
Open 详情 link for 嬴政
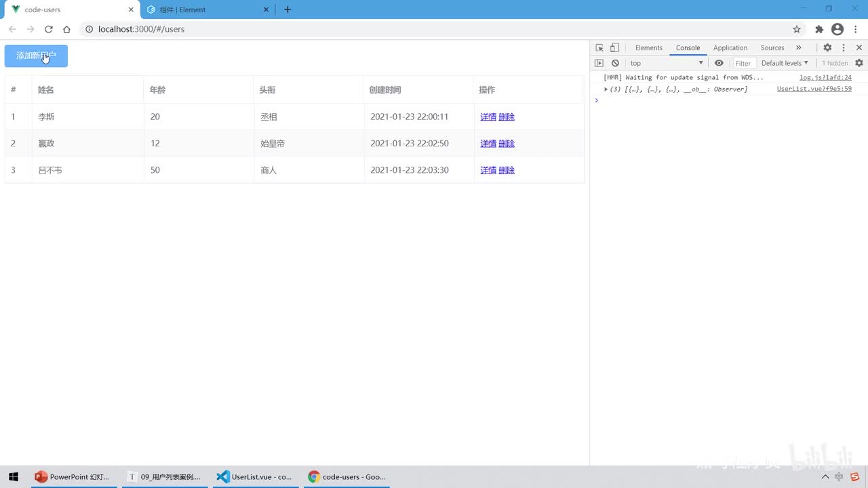coord(488,143)
